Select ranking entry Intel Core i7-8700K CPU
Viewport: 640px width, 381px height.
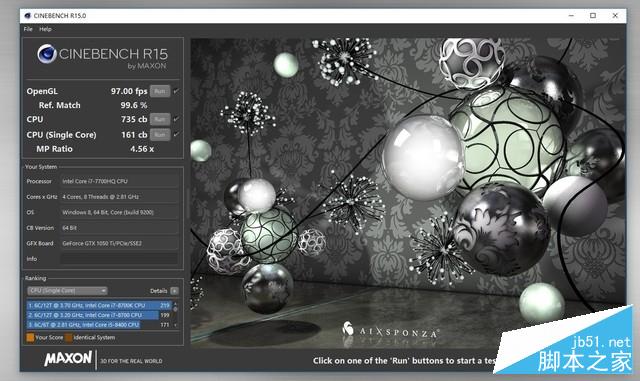[x=99, y=305]
